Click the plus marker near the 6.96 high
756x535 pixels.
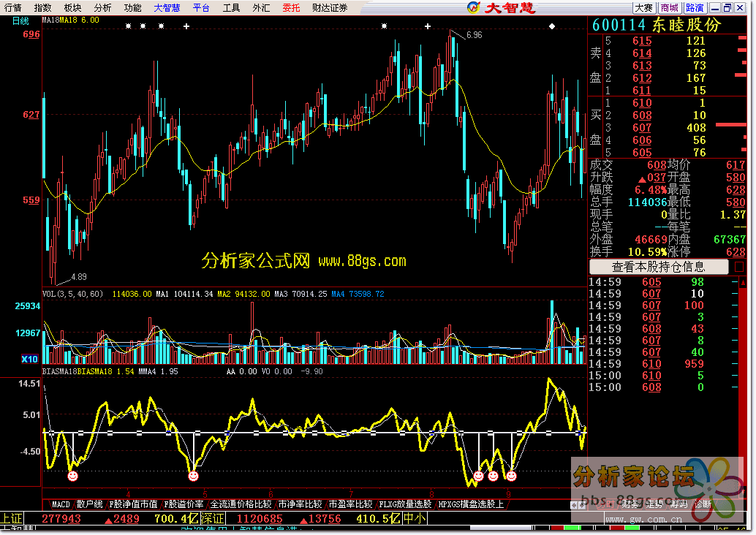(x=428, y=26)
